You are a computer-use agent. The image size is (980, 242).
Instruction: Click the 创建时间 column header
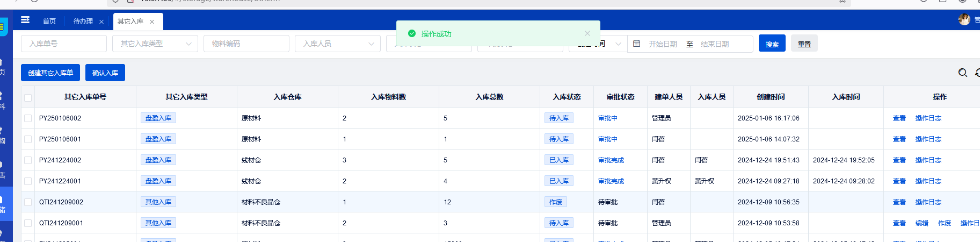pos(771,97)
